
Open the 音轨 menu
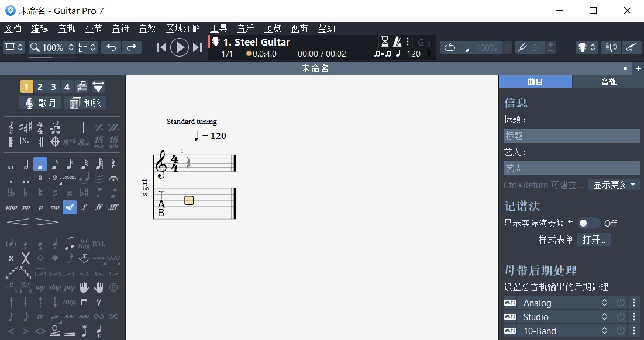66,28
